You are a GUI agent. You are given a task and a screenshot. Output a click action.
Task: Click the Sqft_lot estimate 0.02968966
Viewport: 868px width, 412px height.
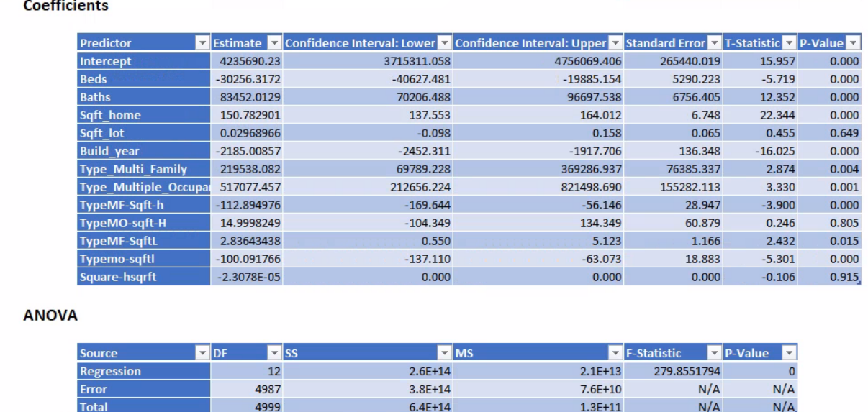point(247,133)
